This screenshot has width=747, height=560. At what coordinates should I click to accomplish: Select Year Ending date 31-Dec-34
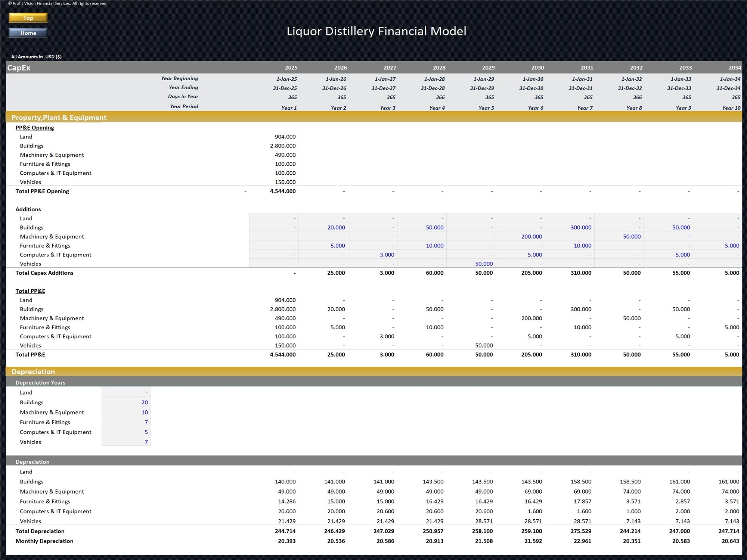[x=728, y=88]
